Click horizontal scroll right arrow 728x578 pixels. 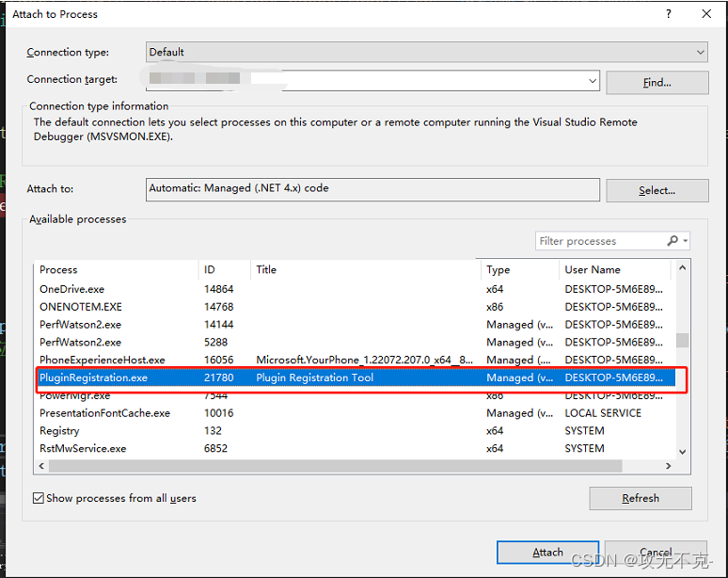pos(668,466)
